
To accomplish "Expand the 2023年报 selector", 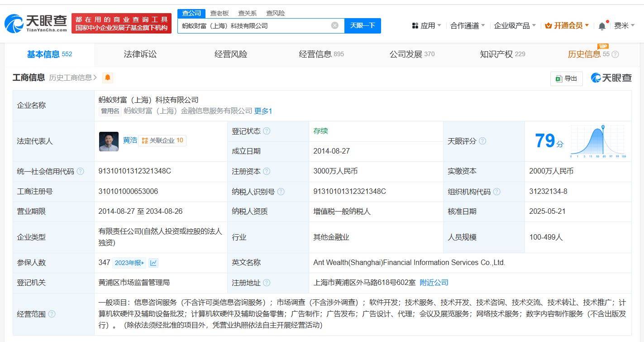I will 129,263.
